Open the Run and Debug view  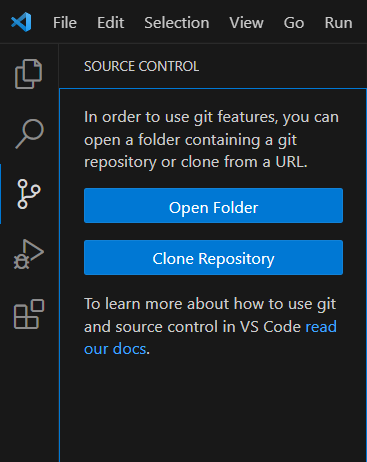(28, 254)
